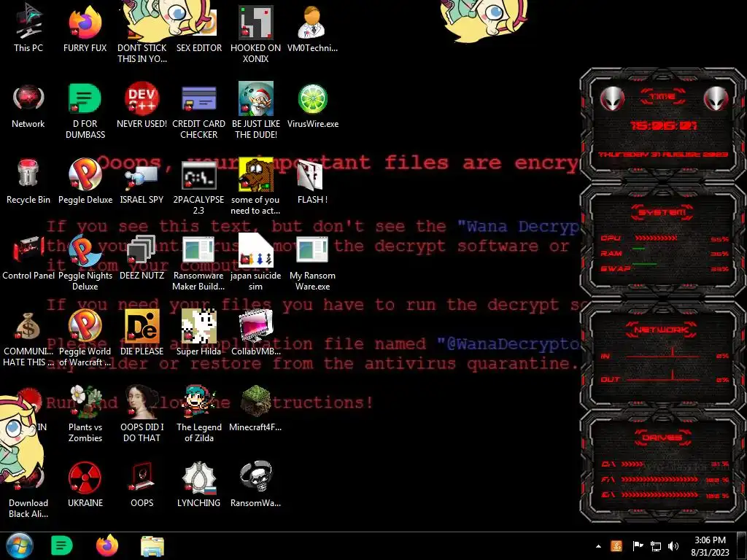Launch Peggle Deluxe shortcut
This screenshot has width=747, height=560.
85,181
